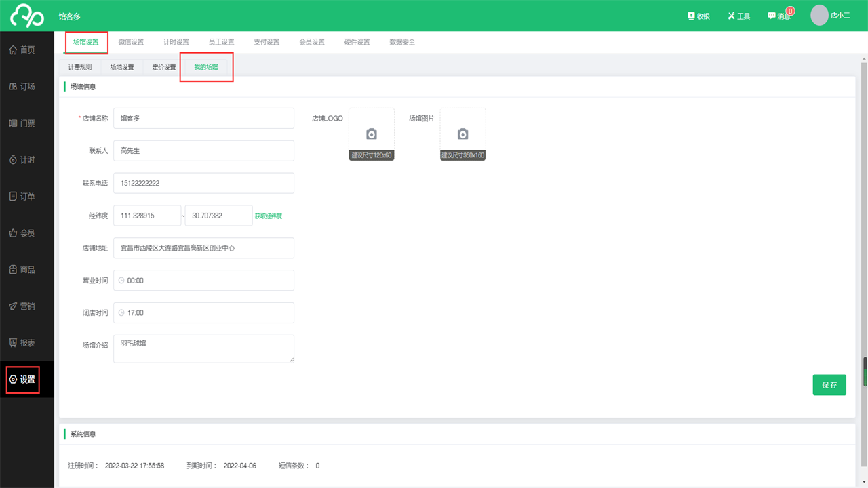Open 收银 cashier in the top bar
This screenshot has width=868, height=488.
[x=698, y=16]
